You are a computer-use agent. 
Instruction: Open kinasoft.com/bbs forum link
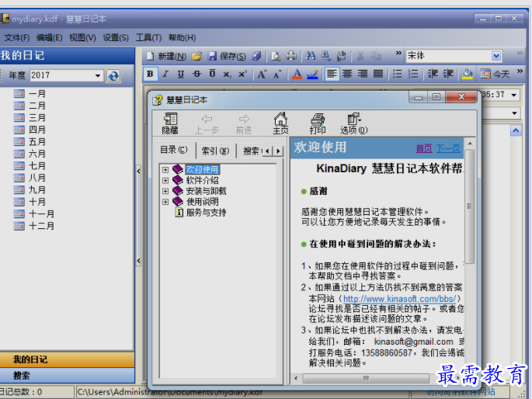(x=400, y=299)
